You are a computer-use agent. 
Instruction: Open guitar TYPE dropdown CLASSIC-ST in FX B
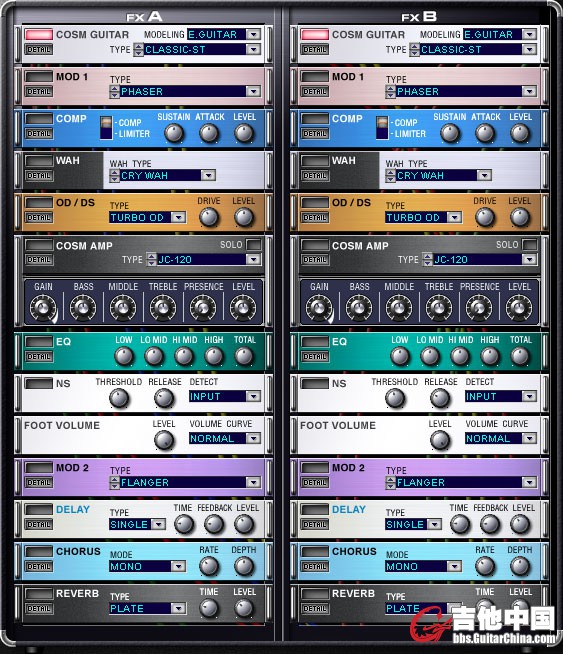(x=529, y=50)
